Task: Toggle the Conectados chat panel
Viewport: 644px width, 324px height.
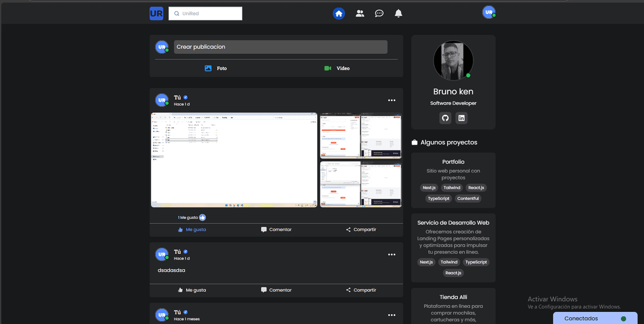Action: (x=588, y=318)
